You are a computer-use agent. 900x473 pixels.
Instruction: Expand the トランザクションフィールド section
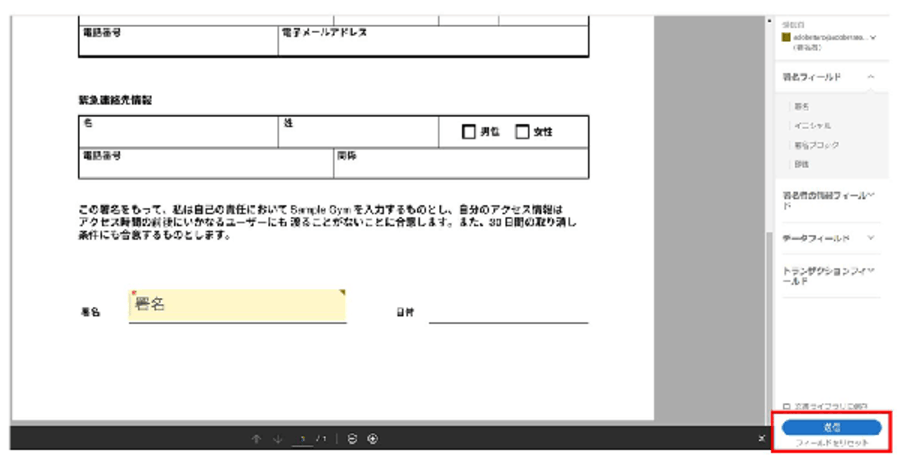tap(871, 270)
